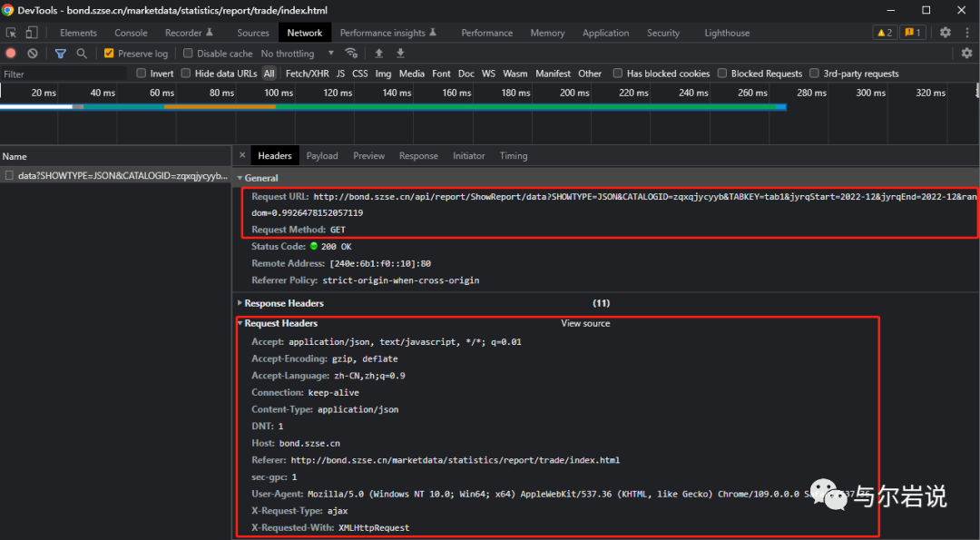Click the Chrome icon in the title bar

pos(7,10)
